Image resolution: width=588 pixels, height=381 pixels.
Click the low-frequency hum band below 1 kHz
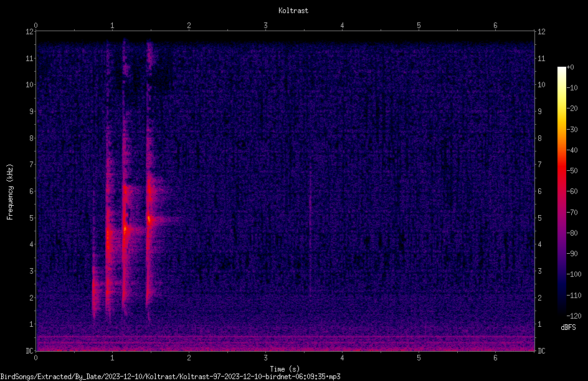point(285,342)
